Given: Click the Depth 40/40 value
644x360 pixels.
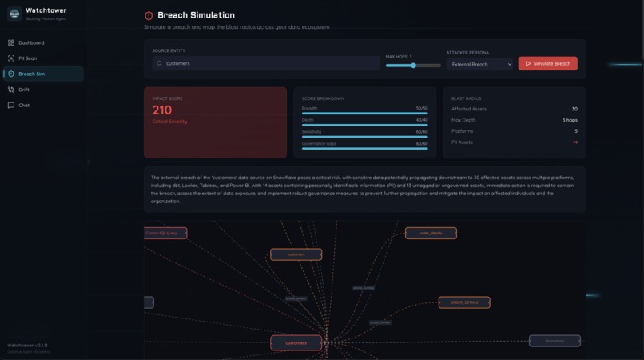Looking at the screenshot, I should click(422, 120).
